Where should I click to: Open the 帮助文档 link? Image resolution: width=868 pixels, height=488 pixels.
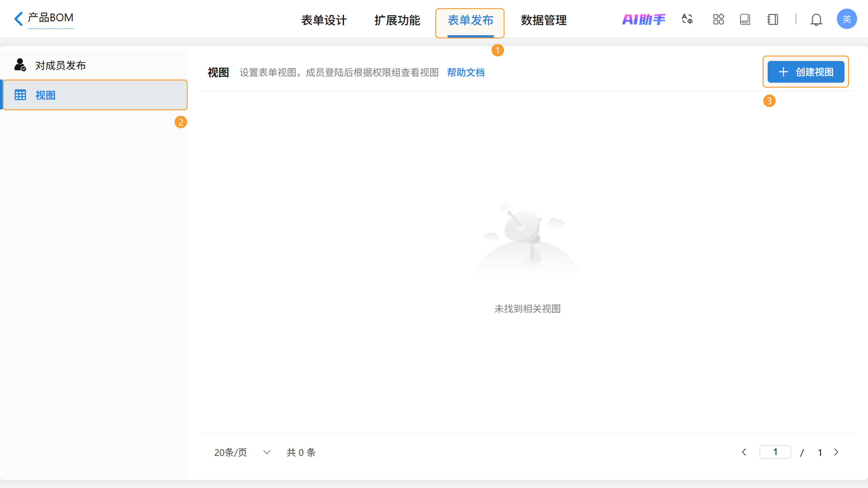(466, 72)
